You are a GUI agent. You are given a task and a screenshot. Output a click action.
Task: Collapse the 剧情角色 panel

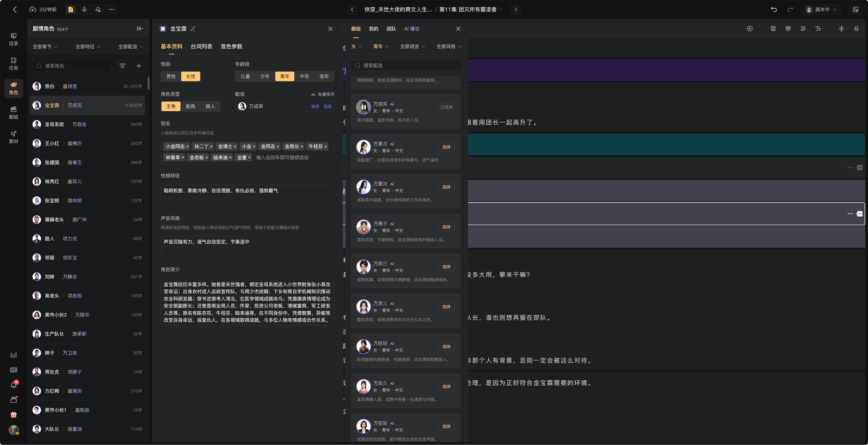(x=140, y=29)
